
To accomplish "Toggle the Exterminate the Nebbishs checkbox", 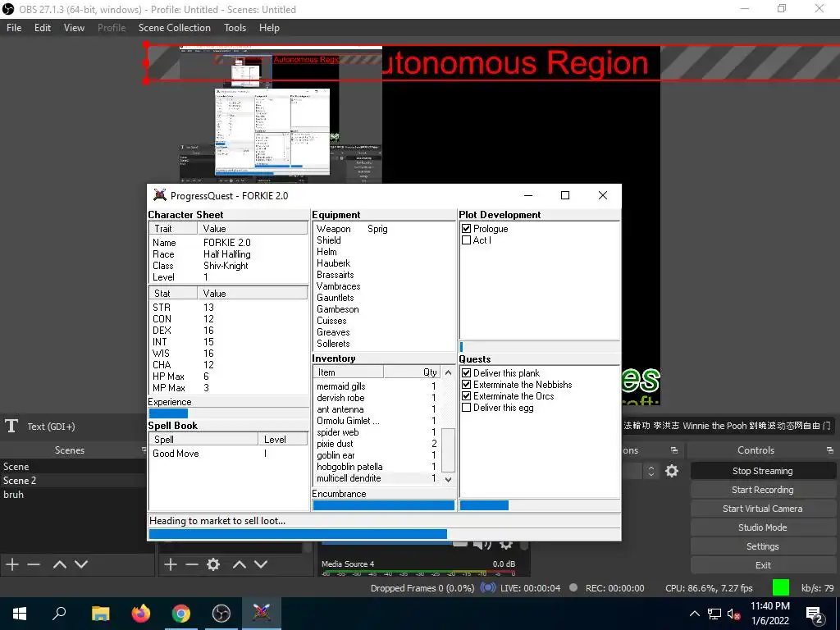I will (x=466, y=385).
